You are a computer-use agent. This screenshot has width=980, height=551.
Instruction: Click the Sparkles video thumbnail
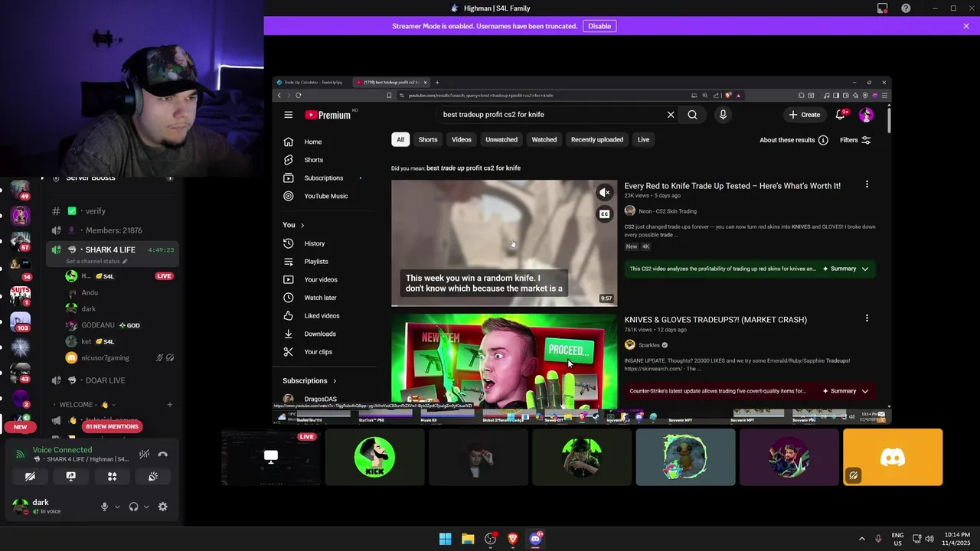click(x=504, y=361)
